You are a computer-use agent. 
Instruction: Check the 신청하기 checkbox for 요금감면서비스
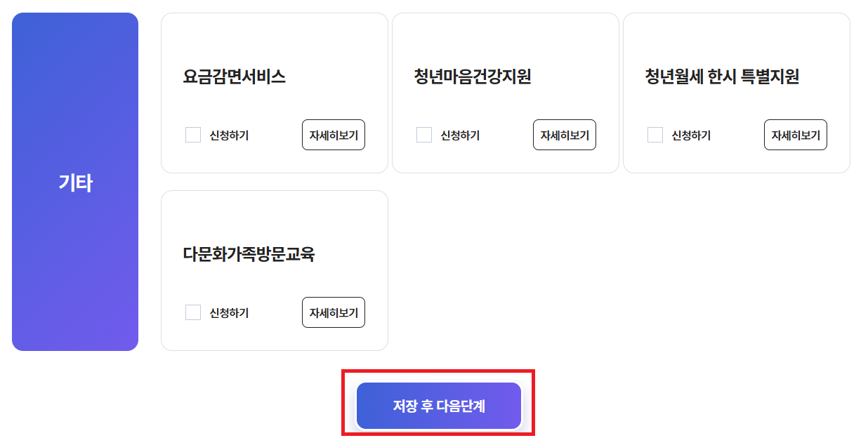pyautogui.click(x=193, y=135)
